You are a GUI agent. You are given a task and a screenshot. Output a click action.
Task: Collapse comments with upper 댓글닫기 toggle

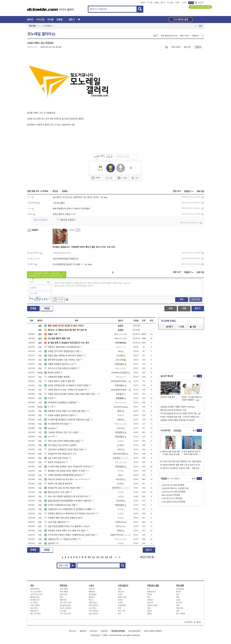[188, 191]
